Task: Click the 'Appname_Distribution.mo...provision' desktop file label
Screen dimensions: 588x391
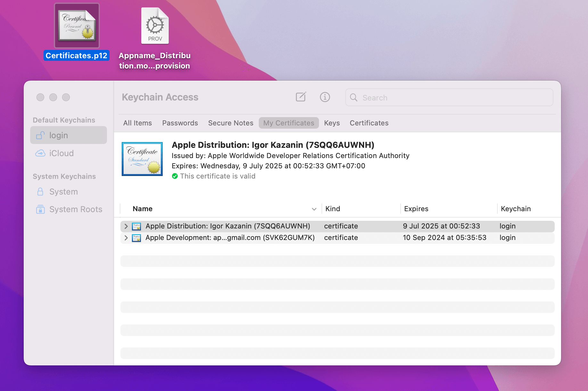Action: tap(155, 61)
